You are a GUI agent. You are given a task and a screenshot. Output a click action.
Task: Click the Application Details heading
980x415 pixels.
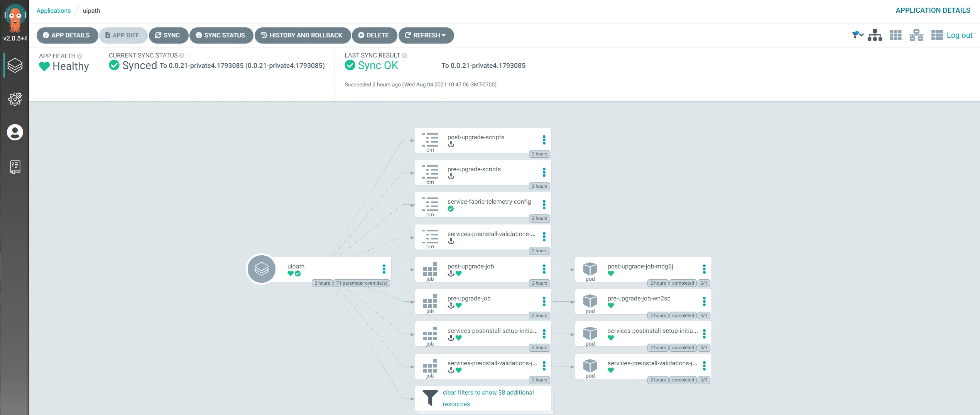pos(933,10)
